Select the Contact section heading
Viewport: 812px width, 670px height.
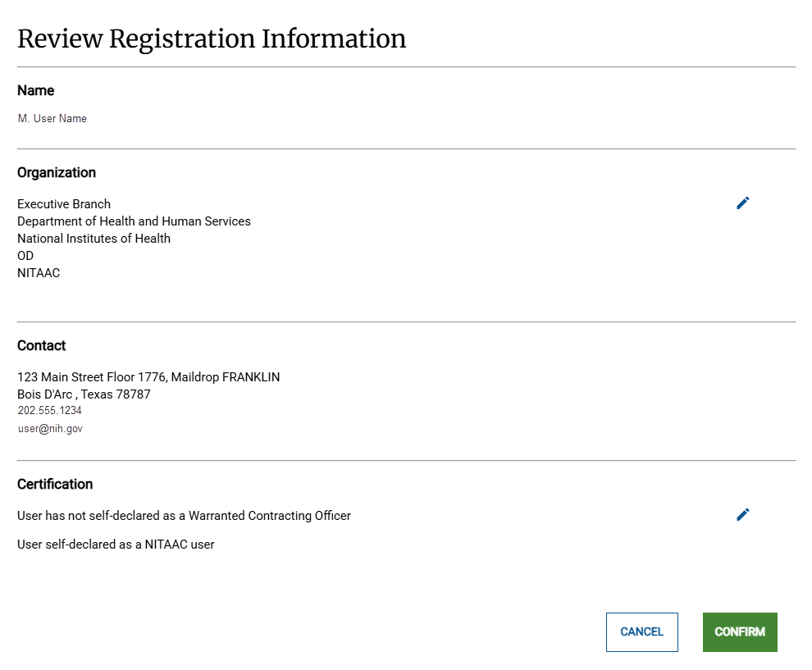click(x=41, y=345)
